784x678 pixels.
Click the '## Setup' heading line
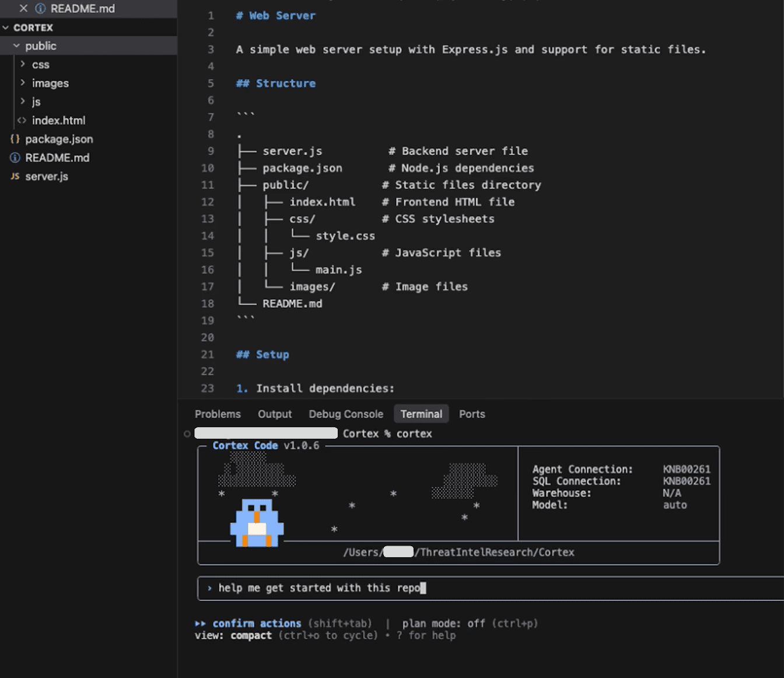[x=262, y=354]
